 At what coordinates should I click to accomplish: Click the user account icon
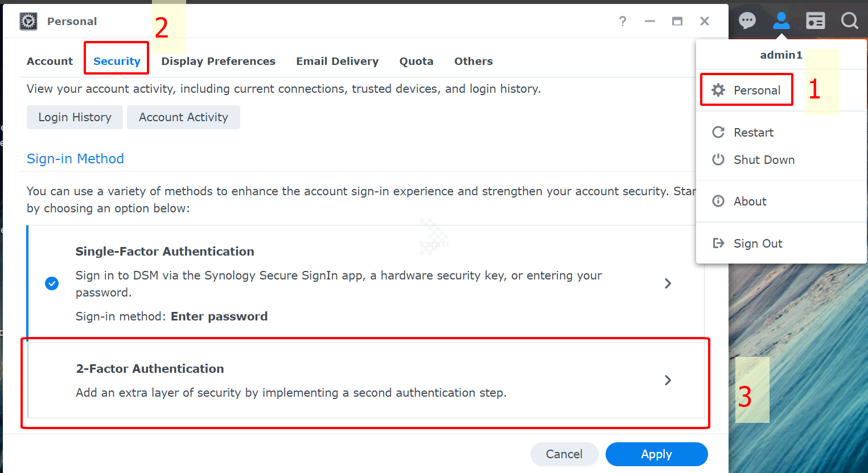781,21
